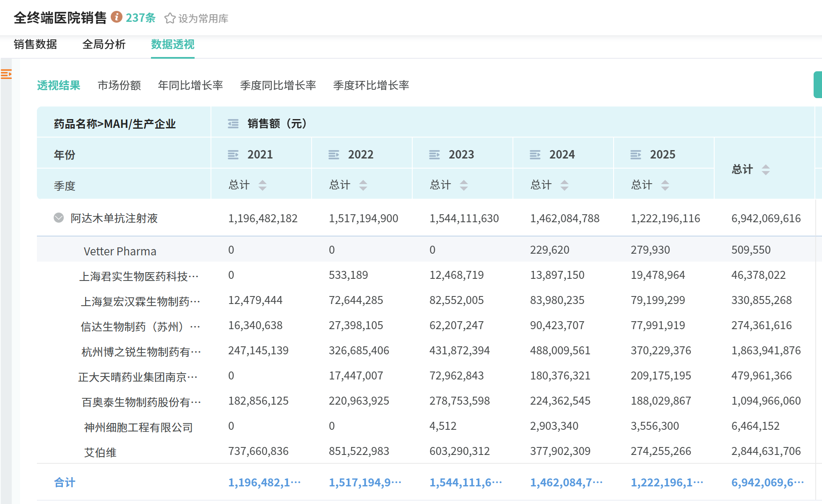Viewport: 822px width, 504px height.
Task: Sort by 2025 总计 column arrows
Action: click(x=665, y=185)
